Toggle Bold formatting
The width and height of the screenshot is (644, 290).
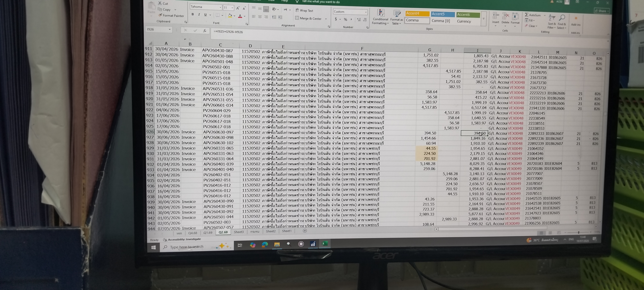coord(193,14)
